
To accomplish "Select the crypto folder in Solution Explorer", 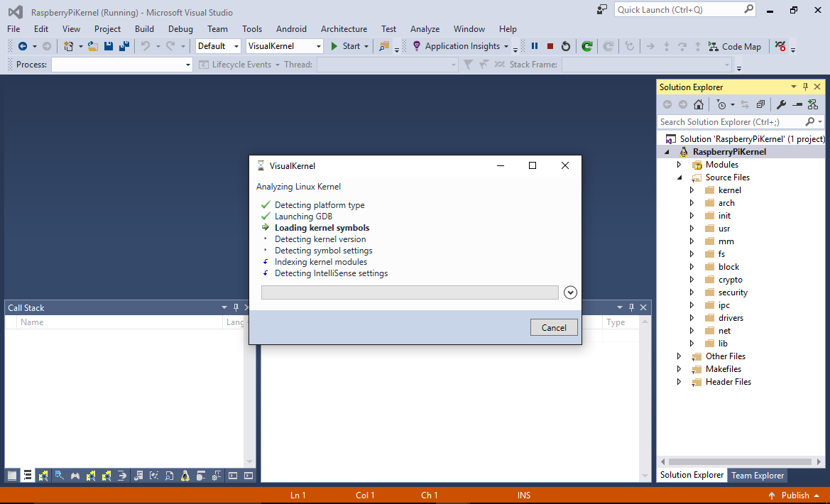I will coord(730,280).
